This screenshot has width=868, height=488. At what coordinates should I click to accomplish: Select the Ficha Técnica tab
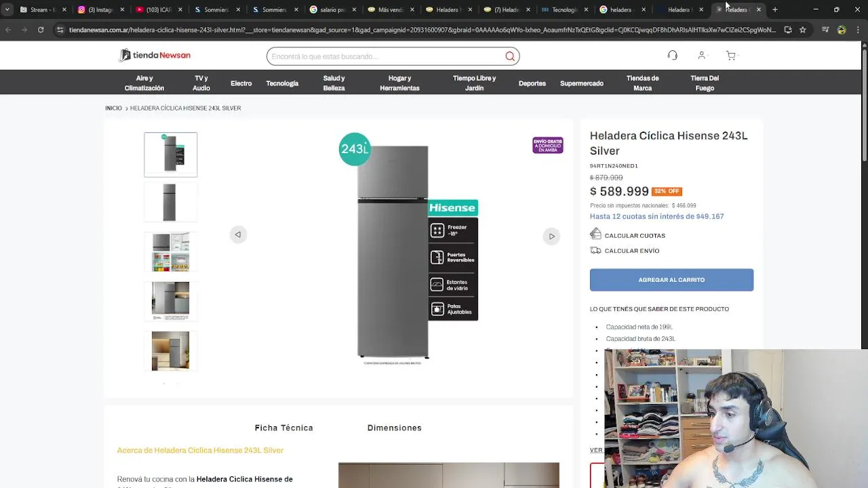coord(283,428)
